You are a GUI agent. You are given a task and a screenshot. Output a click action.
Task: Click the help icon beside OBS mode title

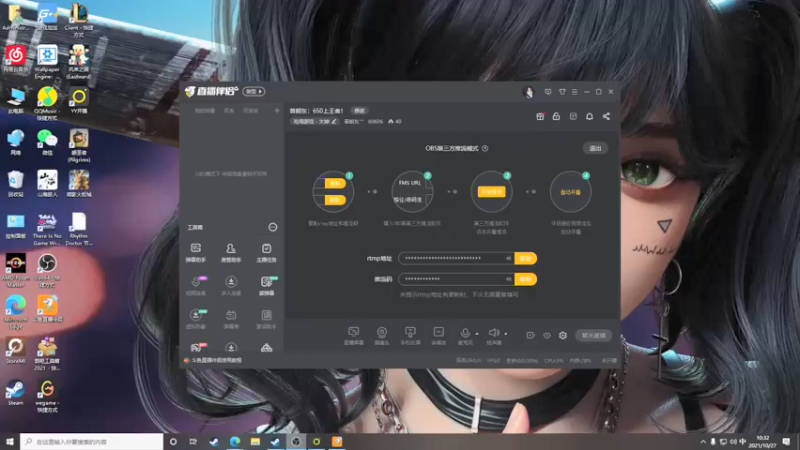coord(485,148)
